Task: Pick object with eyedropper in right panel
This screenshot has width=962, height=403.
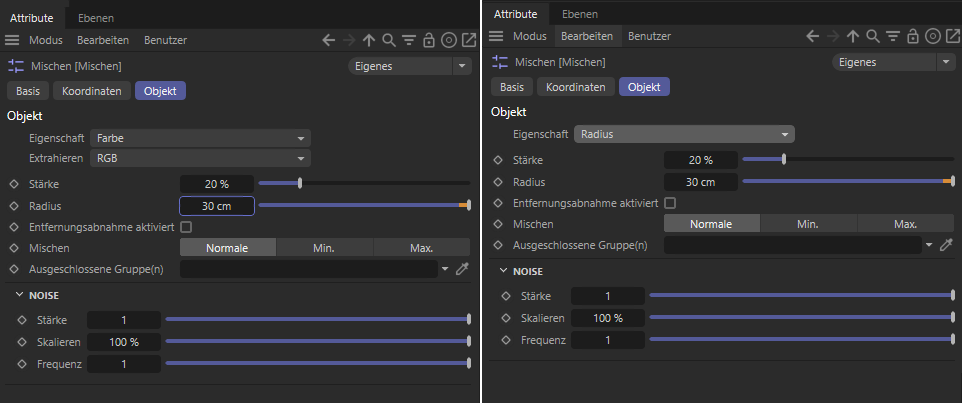Action: pyautogui.click(x=946, y=245)
